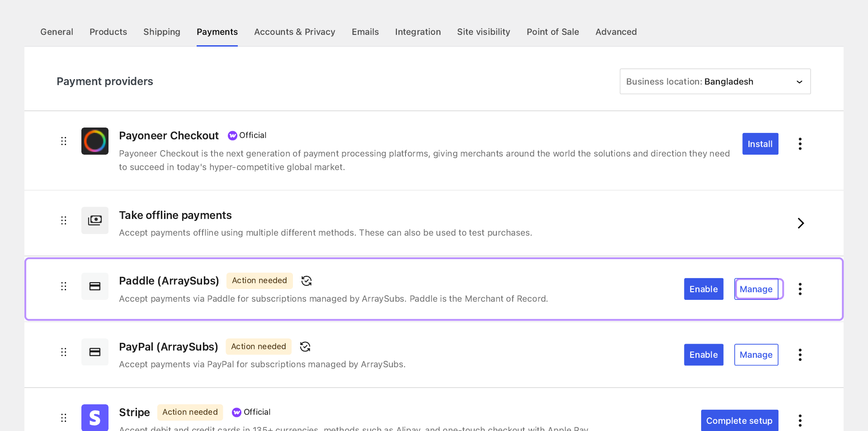Open the Paddle (ArraySubs) more options menu

(800, 289)
